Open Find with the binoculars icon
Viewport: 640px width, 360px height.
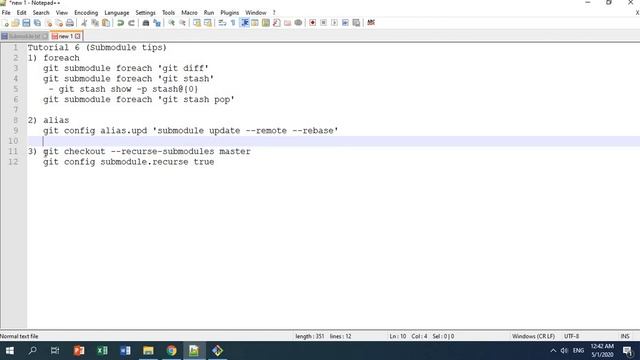coord(146,23)
